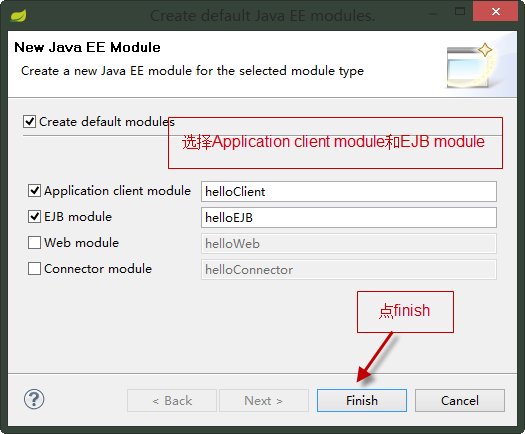Enable the Connector module checkbox

click(34, 269)
